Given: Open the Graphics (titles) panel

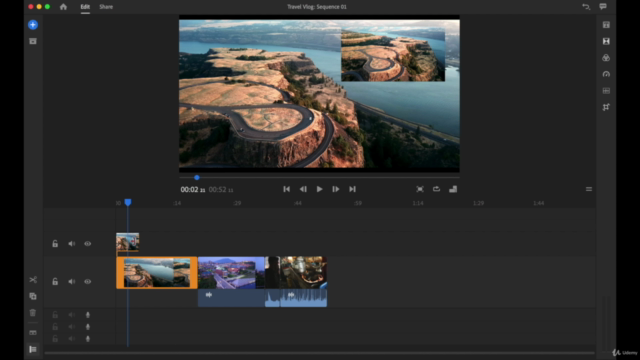Looking at the screenshot, I should pyautogui.click(x=606, y=25).
